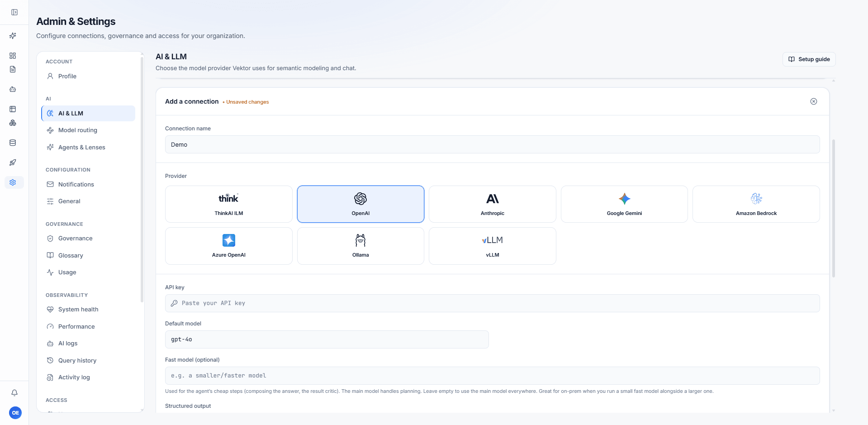
Task: Click the API key input field
Action: pos(492,303)
